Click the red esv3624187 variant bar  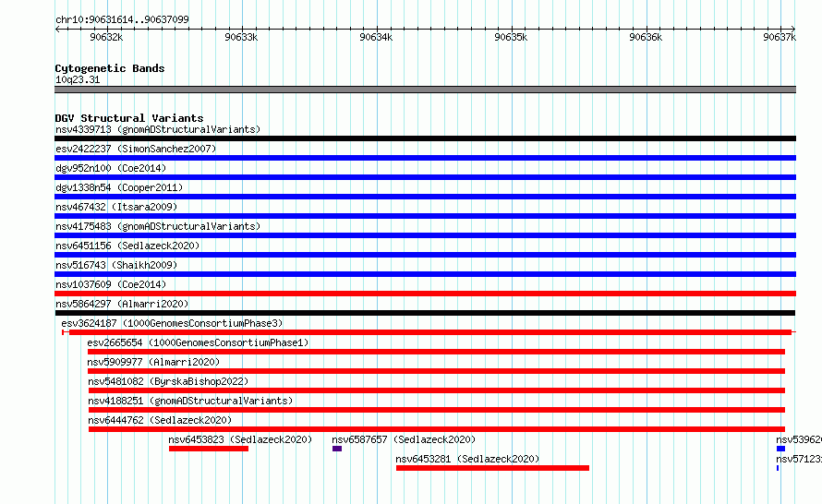pyautogui.click(x=429, y=332)
